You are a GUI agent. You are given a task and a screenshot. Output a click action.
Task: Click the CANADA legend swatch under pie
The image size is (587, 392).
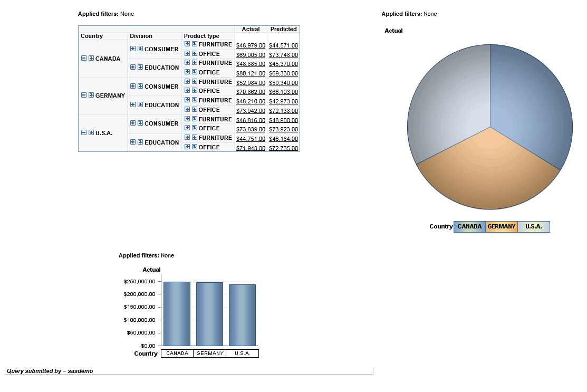pos(469,226)
